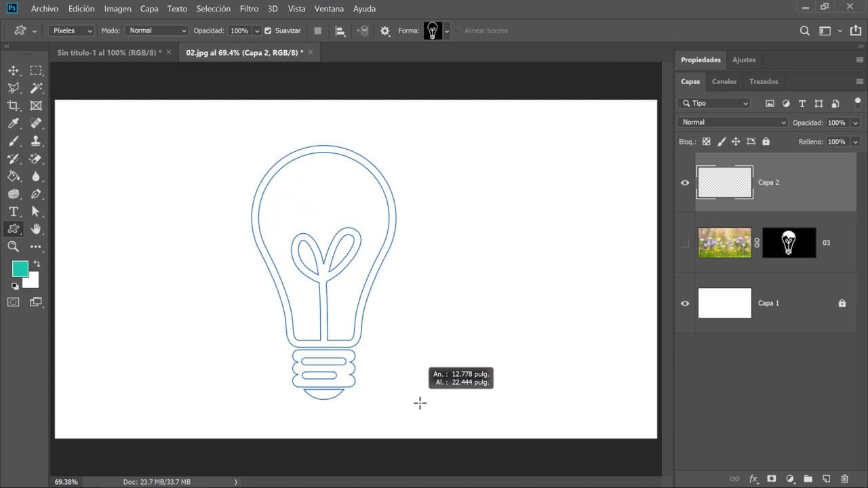
Task: Select the Horizontal Type tool
Action: coord(13,211)
